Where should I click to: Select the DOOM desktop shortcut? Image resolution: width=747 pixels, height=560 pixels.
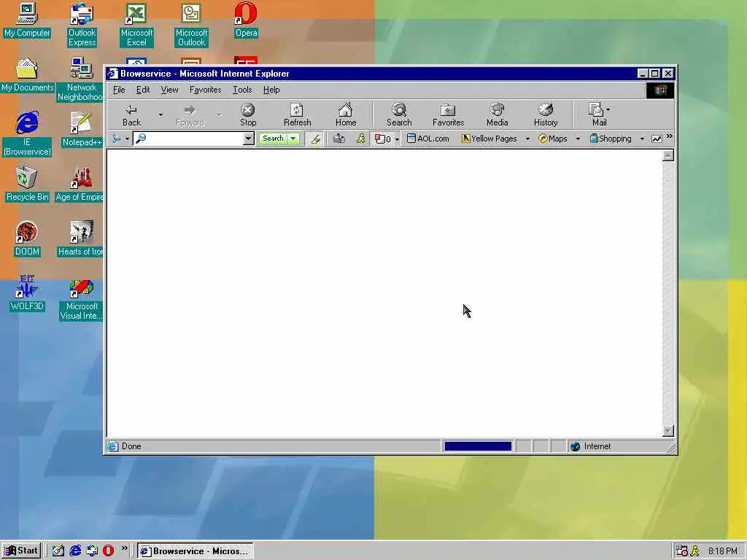click(x=27, y=238)
